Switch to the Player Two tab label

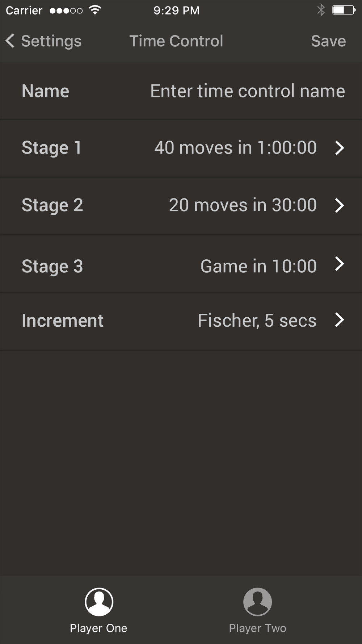pos(257,628)
